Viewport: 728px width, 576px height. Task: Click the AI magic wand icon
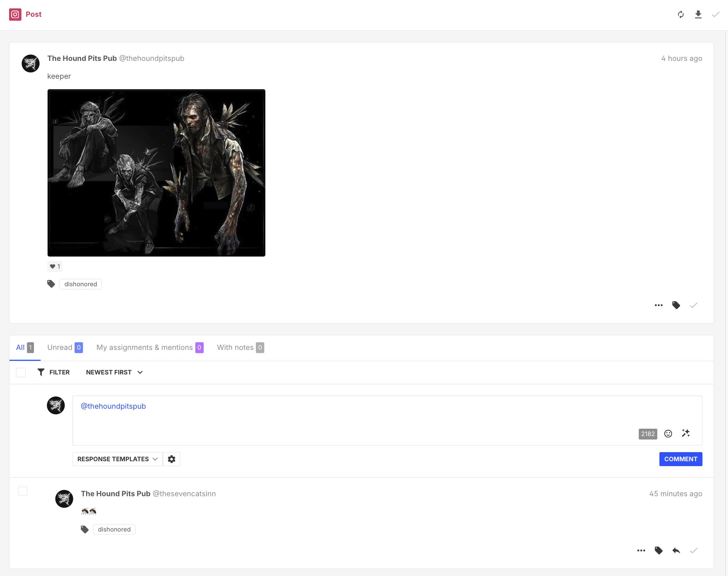click(686, 433)
